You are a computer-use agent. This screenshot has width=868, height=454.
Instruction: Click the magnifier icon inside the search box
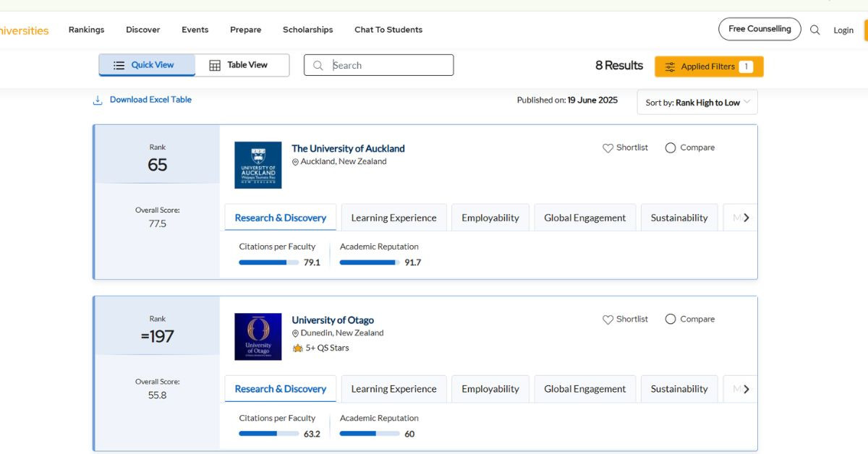tap(318, 65)
